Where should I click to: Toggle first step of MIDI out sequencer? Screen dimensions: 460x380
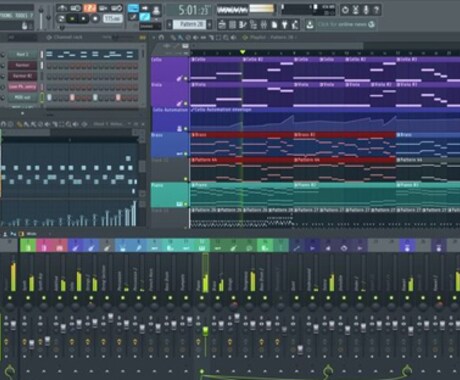point(49,98)
